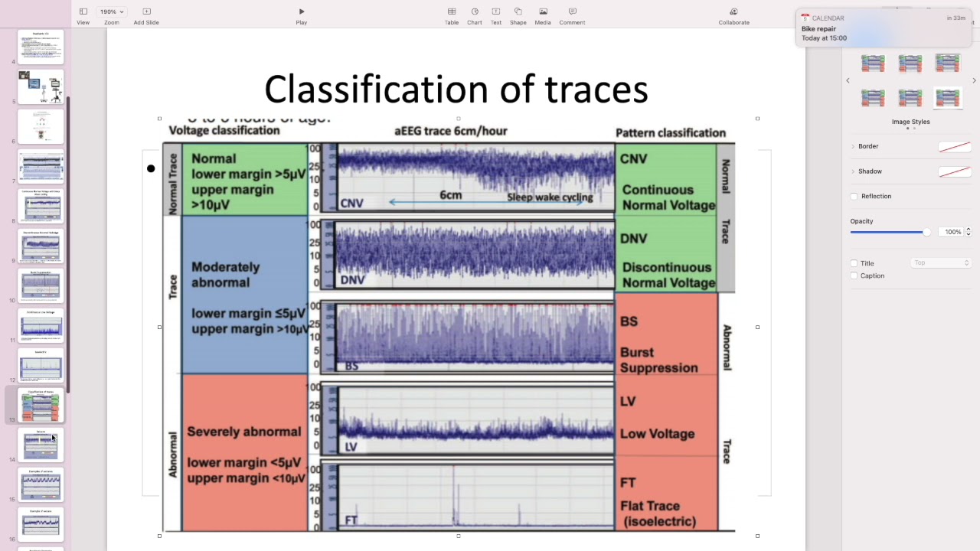Insert a Chart from the toolbar

[x=475, y=15]
